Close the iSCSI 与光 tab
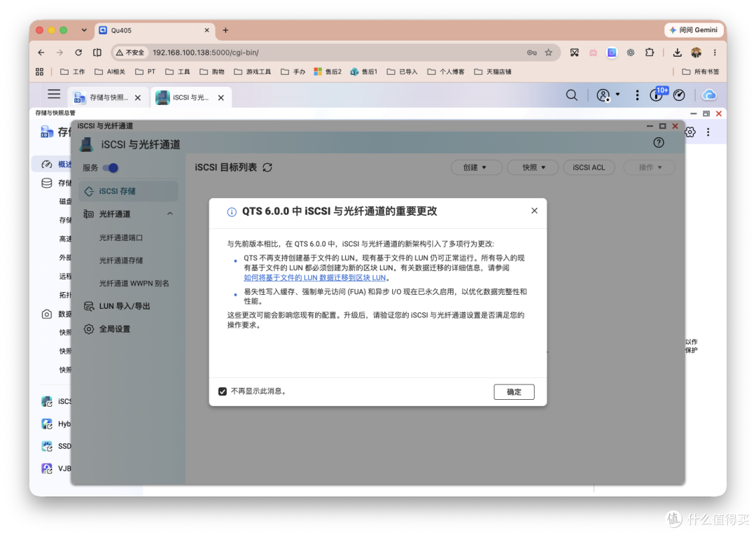This screenshot has height=535, width=756. (220, 97)
